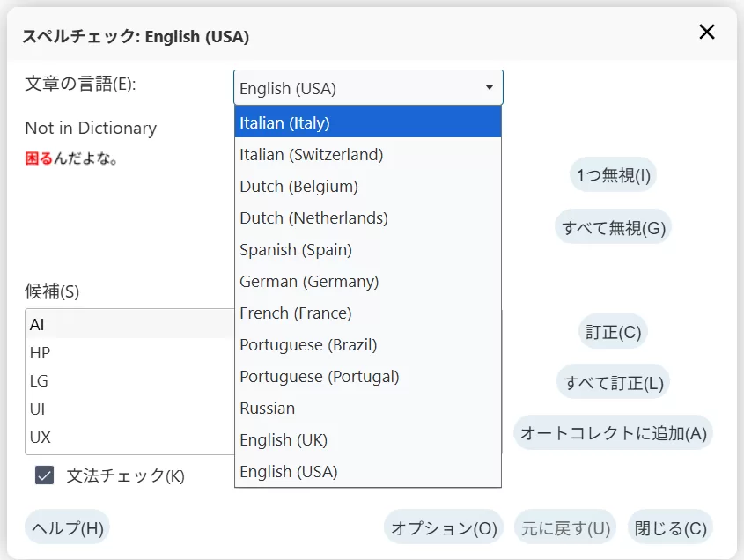Screen dimensions: 744x560
Task: Open ヘルプ help from the dialog
Action: pyautogui.click(x=66, y=527)
